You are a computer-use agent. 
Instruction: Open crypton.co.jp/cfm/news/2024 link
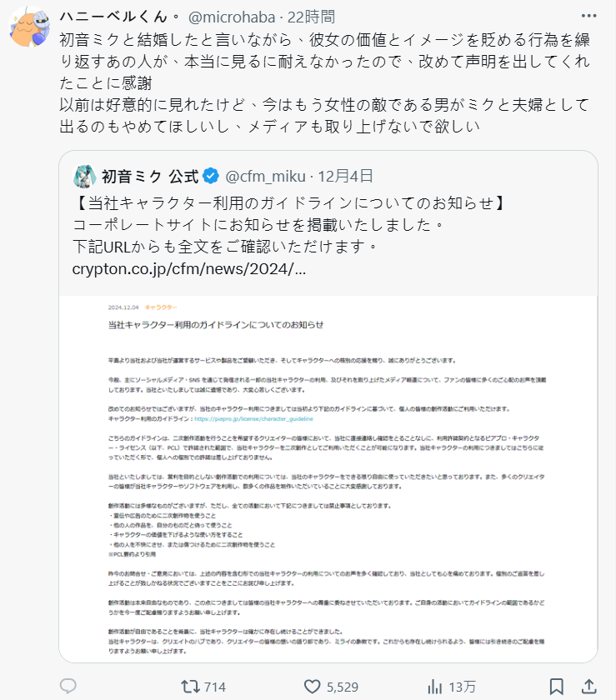point(189,268)
